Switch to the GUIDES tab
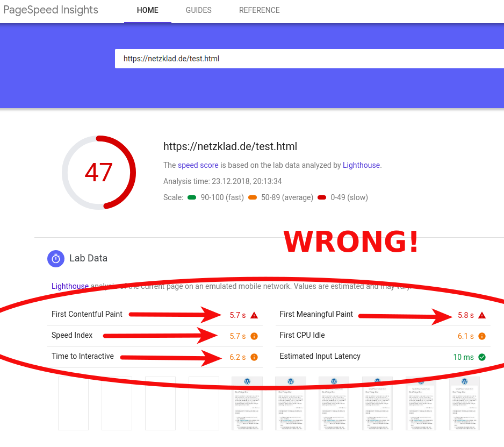Viewport: 504px width, 447px height. pyautogui.click(x=199, y=10)
